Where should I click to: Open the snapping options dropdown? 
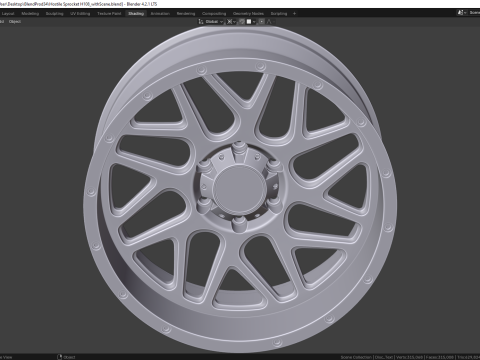click(x=251, y=22)
